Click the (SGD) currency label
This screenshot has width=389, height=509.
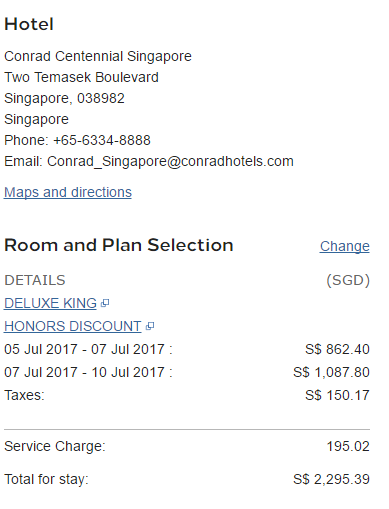[348, 280]
